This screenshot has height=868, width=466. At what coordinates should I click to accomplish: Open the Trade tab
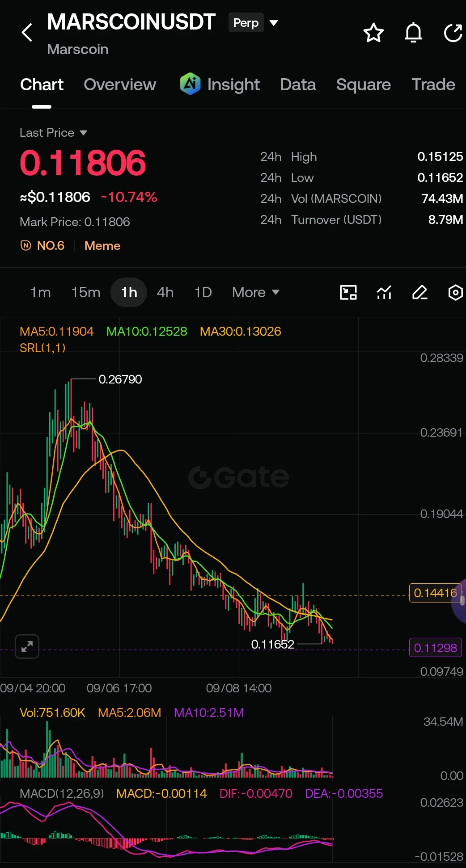433,84
